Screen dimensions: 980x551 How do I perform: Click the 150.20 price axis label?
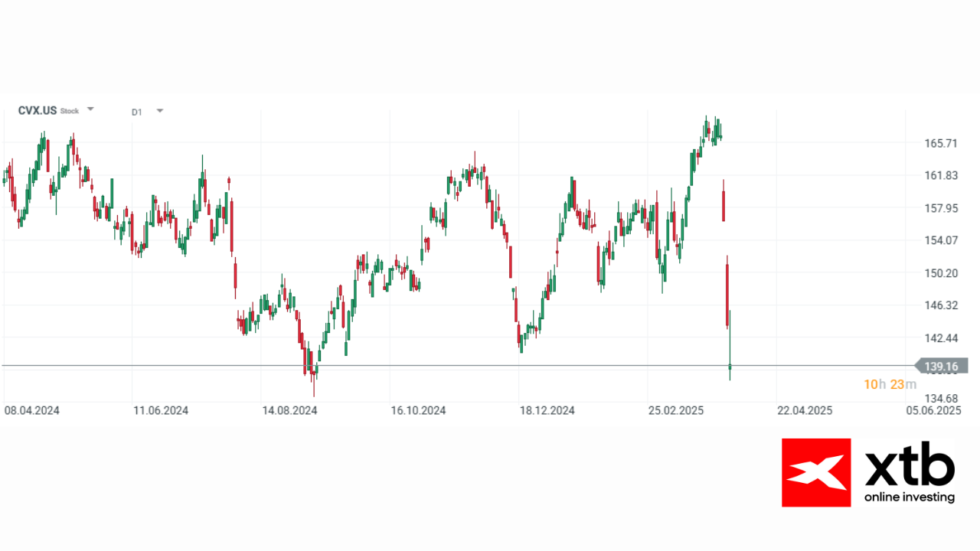pos(941,273)
